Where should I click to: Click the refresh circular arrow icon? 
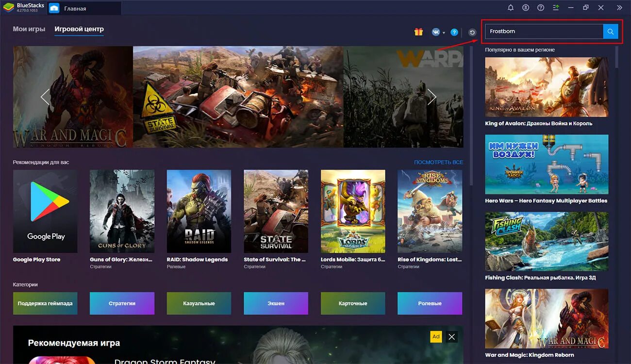472,33
